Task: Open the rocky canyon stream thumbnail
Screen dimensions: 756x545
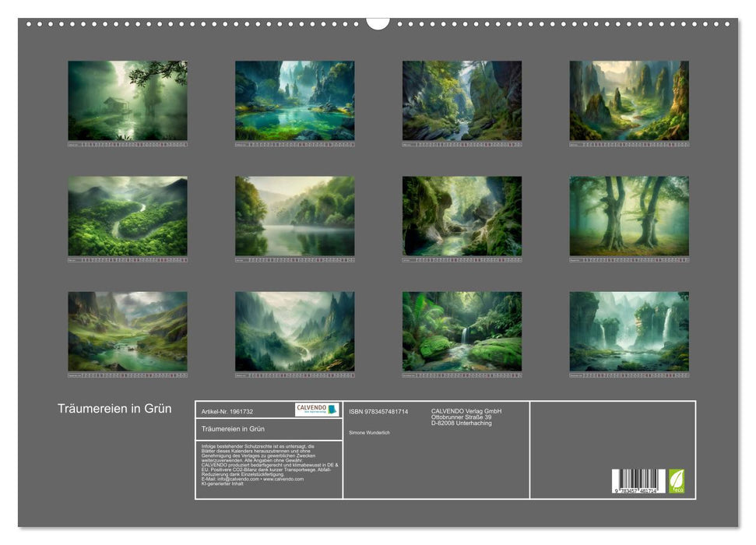Action: click(x=462, y=100)
